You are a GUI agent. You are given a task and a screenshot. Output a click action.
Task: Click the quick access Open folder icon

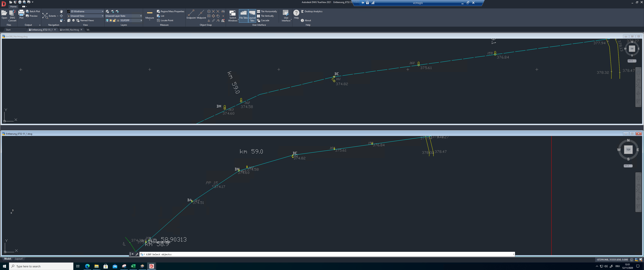click(x=10, y=2)
